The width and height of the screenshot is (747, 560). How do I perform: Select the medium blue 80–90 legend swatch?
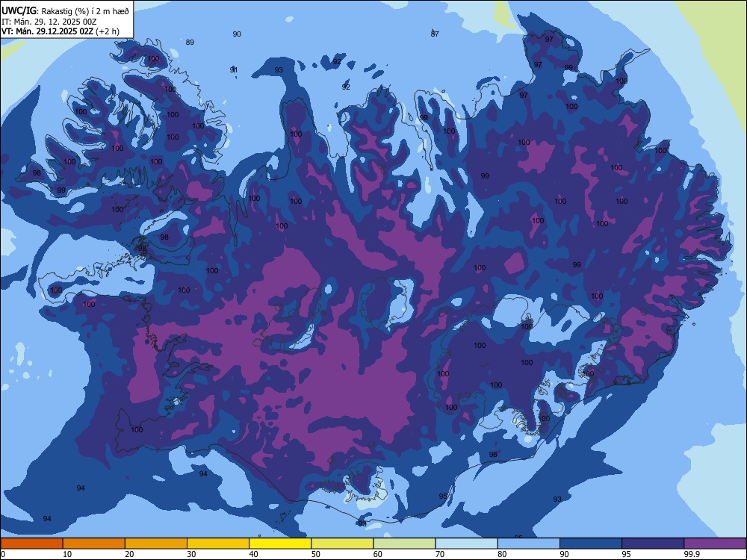coord(528,544)
